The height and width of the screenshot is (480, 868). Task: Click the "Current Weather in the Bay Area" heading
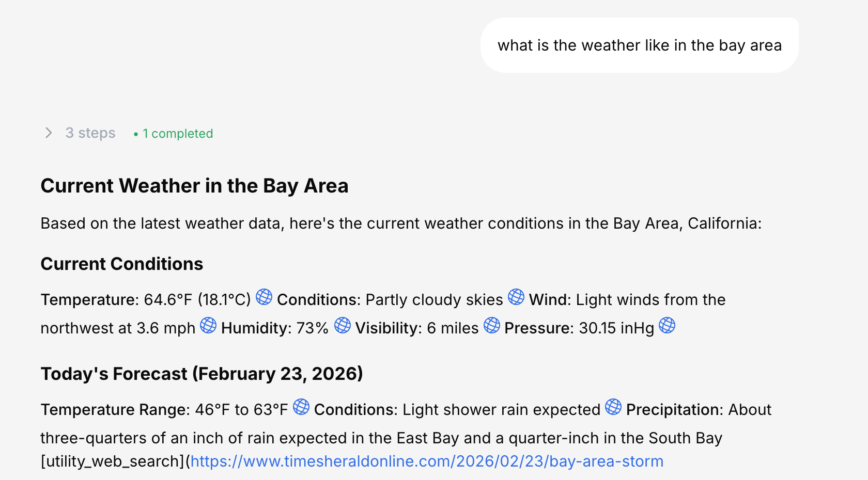(x=194, y=186)
